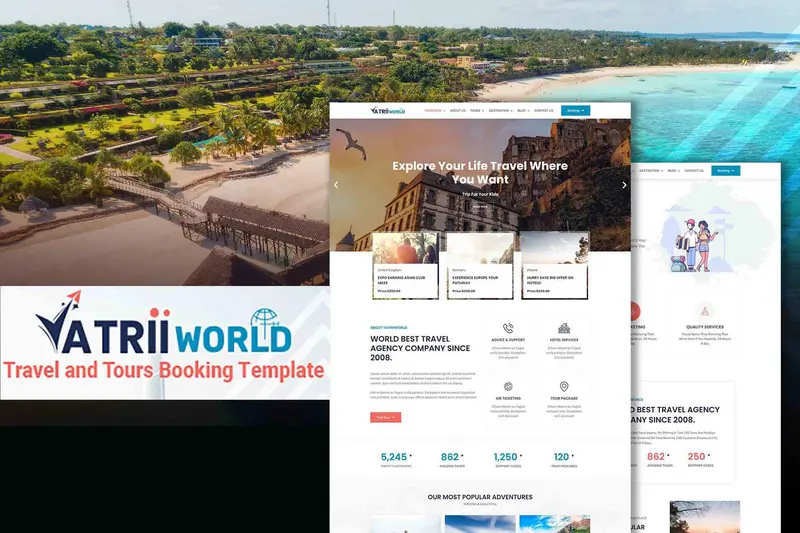800x533 pixels.
Task: Expand the Destination dropdown on back page
Action: click(x=651, y=170)
